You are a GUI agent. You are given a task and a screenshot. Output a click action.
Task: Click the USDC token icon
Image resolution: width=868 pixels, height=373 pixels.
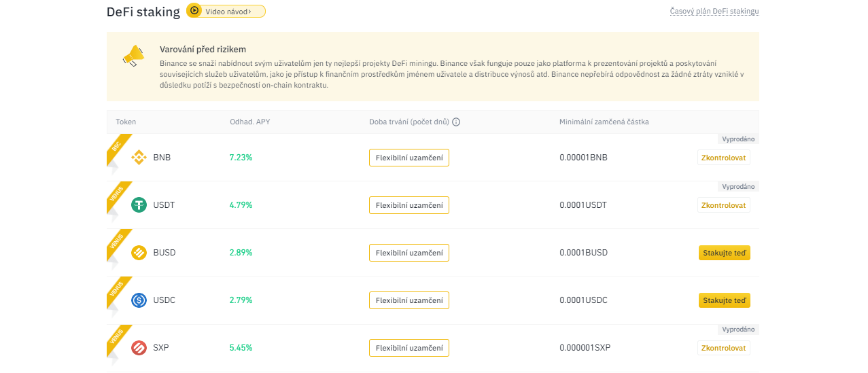tap(139, 300)
